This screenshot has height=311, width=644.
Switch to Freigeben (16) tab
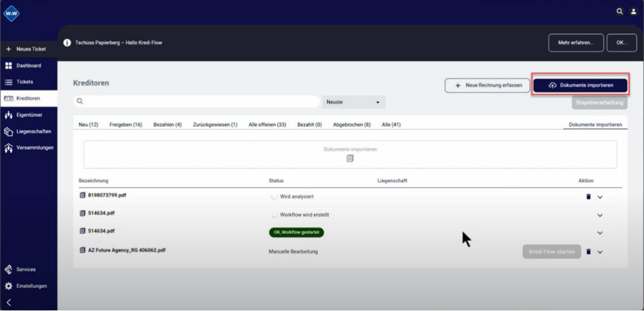pos(126,125)
